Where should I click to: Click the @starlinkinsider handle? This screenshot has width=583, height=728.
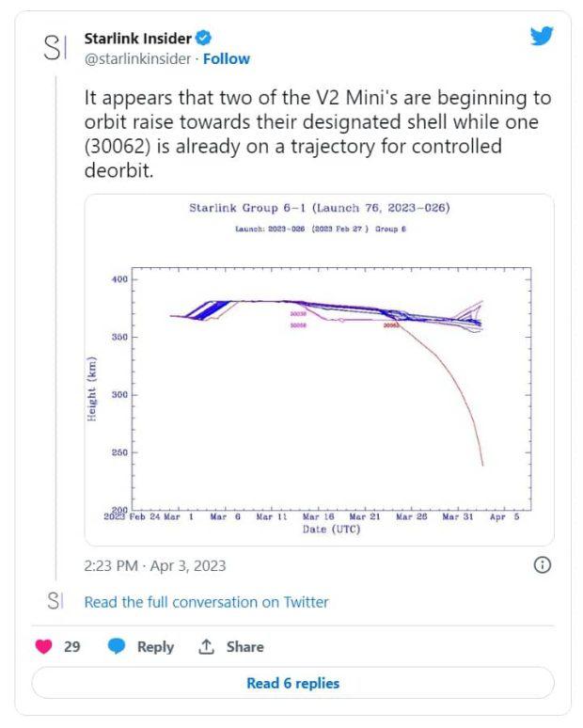(137, 58)
